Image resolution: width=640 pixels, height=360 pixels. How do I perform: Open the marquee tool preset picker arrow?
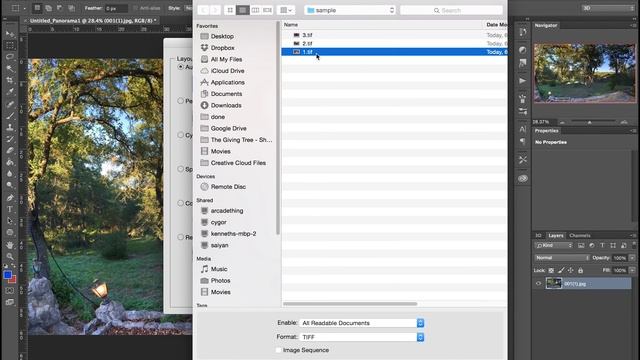(24, 8)
